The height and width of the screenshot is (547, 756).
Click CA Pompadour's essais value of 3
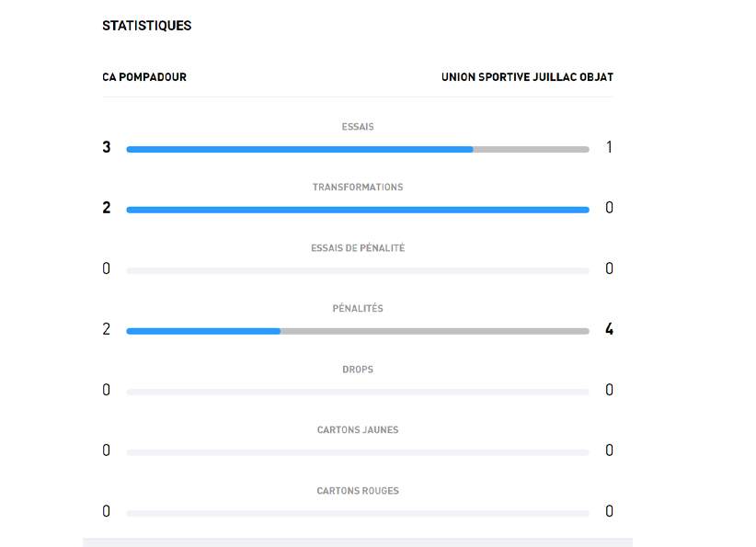107,147
